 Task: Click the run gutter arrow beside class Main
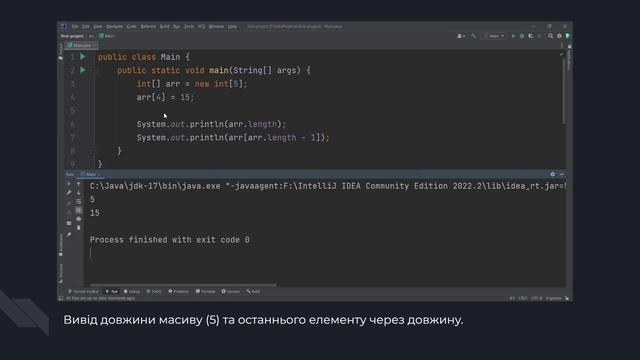(x=83, y=56)
